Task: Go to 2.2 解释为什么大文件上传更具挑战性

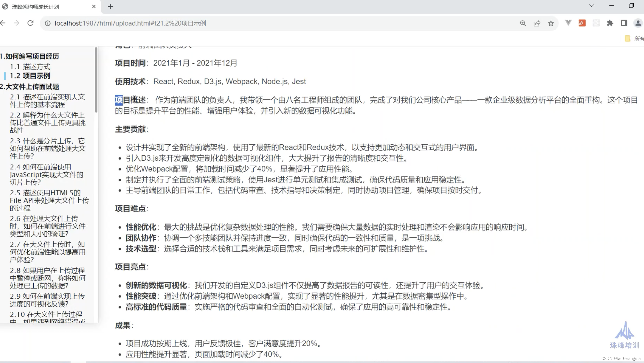Action: point(48,123)
